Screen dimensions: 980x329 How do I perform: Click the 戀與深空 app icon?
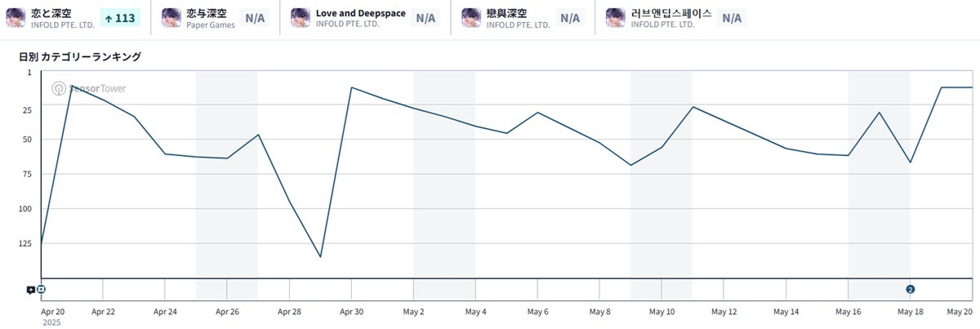pyautogui.click(x=471, y=18)
